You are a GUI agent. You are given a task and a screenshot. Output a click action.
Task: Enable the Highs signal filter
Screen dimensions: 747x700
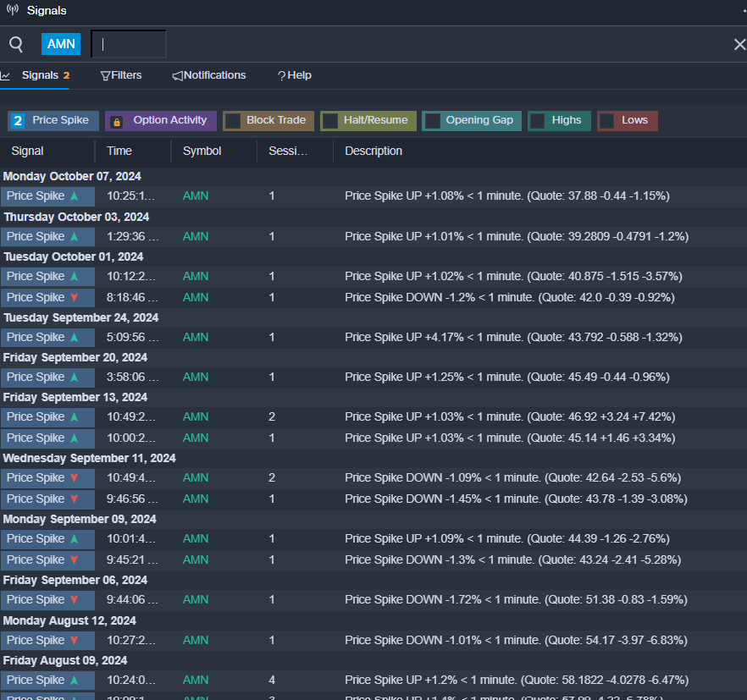559,120
